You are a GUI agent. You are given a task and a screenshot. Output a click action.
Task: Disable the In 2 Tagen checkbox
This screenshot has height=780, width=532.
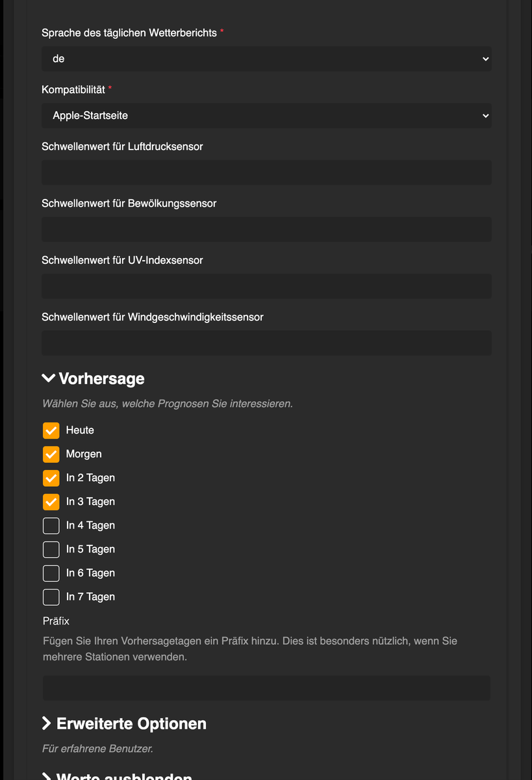tap(51, 478)
